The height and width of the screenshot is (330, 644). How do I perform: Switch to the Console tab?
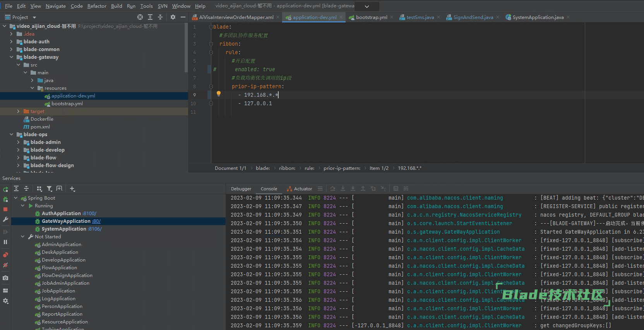[x=269, y=189]
